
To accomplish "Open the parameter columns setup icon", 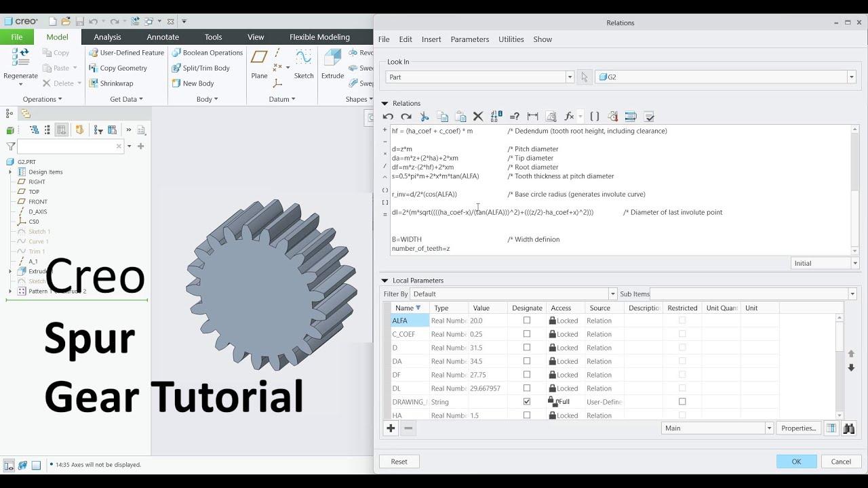I will 831,428.
